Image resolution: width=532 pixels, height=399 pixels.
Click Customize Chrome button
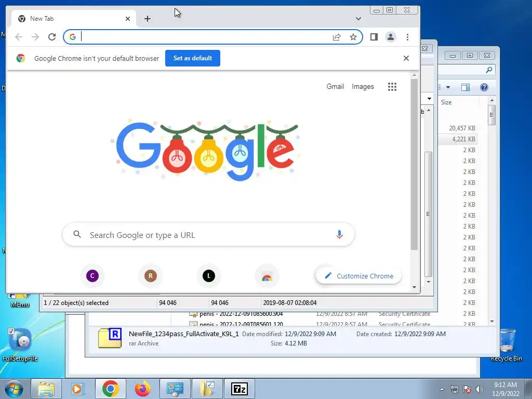[x=358, y=276]
